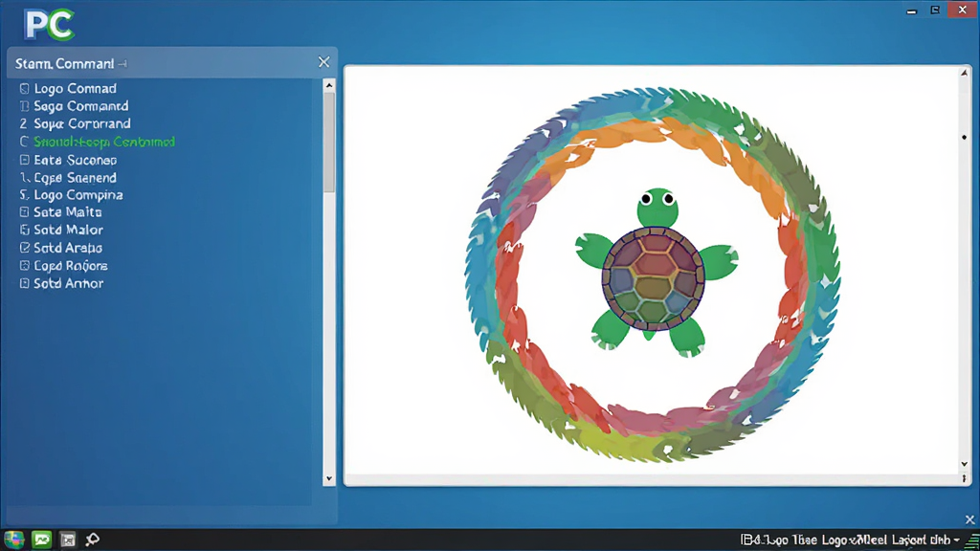Click the icon next to Cgad Rojons
This screenshot has width=980, height=551.
(x=24, y=266)
